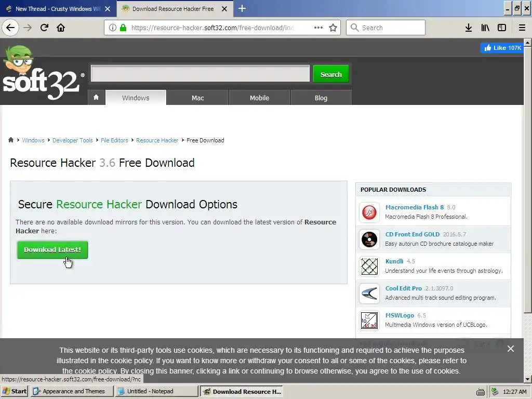The height and width of the screenshot is (399, 532).
Task: Dismiss the cookie banner with X
Action: (510, 349)
